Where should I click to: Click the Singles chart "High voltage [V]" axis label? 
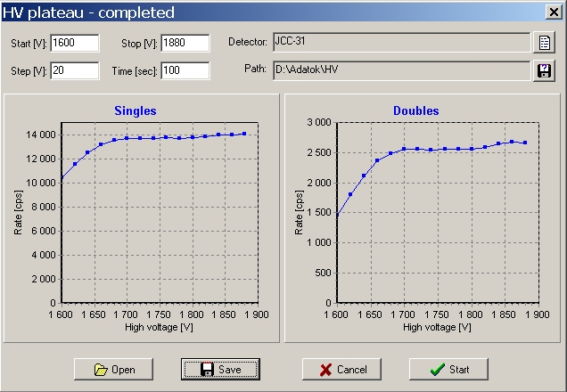click(x=161, y=328)
